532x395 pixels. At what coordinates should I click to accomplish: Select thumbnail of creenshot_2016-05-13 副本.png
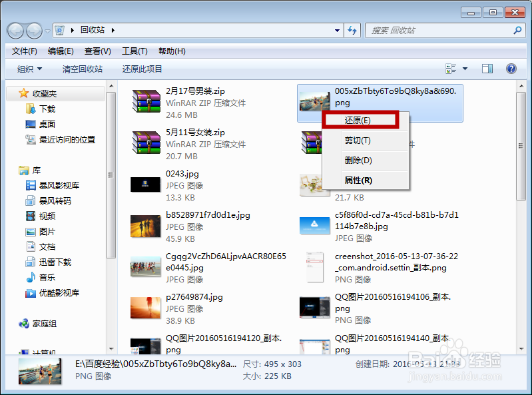click(315, 267)
